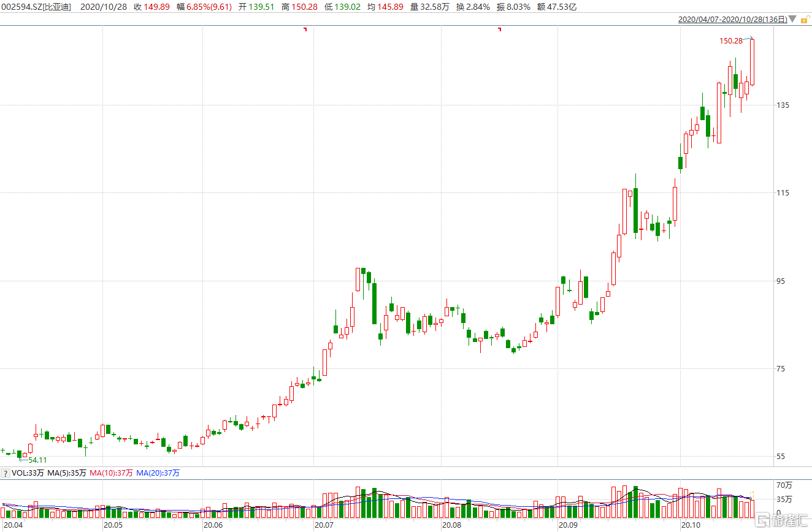Toggle the orange unlock padlock icon
The image size is (812, 532).
[x=805, y=20]
